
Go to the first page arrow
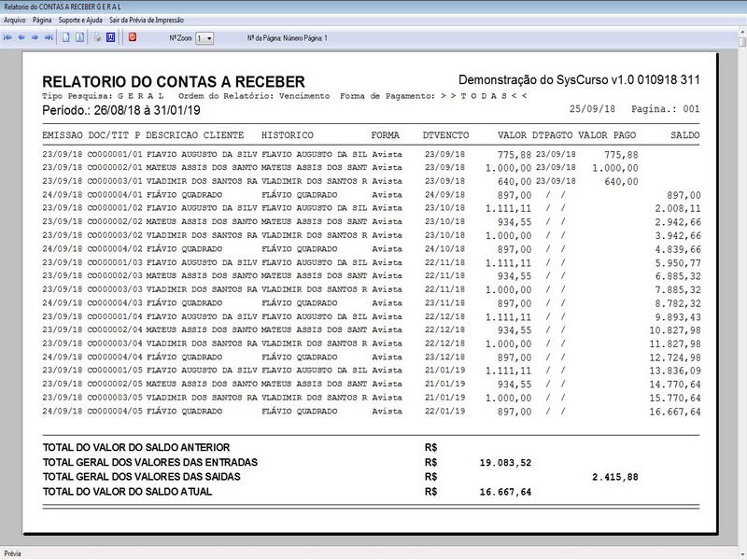(7, 37)
